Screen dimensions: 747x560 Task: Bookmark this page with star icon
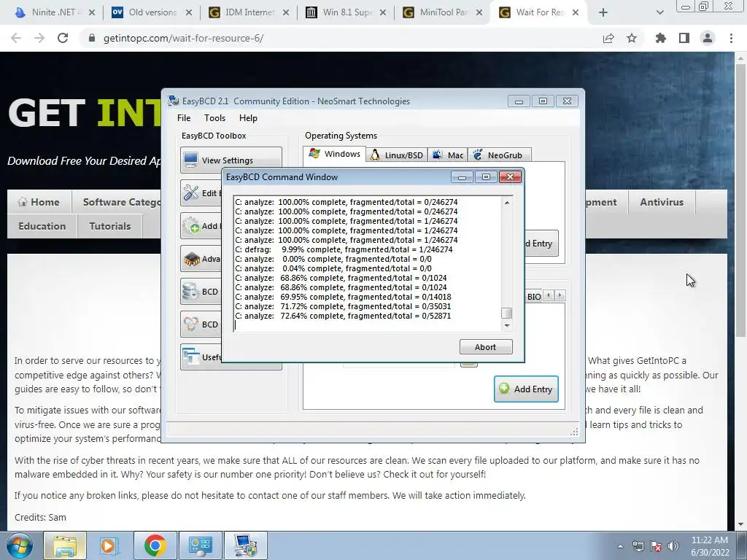tap(632, 38)
